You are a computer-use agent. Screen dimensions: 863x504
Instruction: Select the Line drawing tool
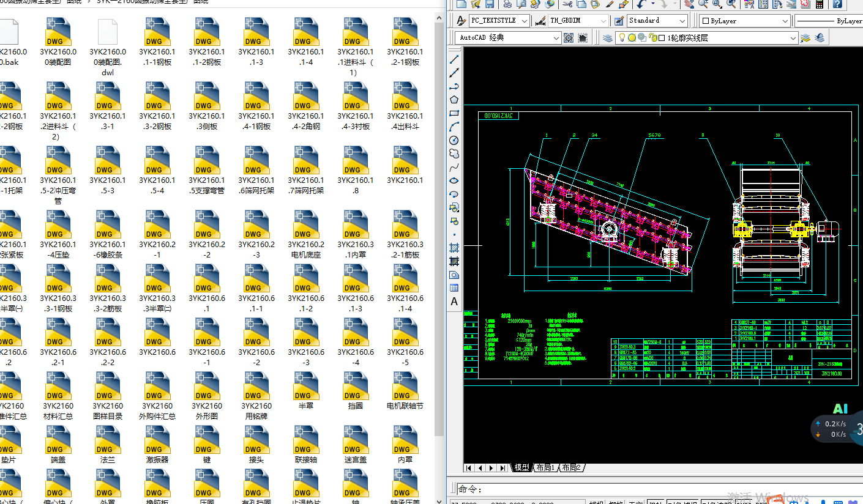454,60
